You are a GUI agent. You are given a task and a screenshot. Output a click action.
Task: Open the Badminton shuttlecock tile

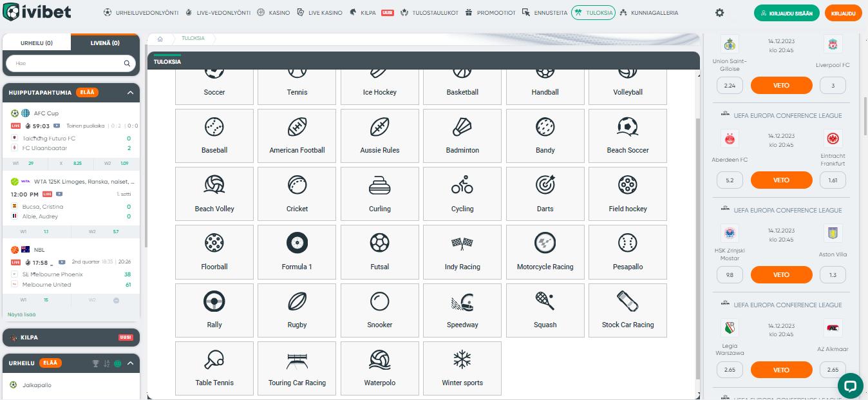(x=462, y=136)
